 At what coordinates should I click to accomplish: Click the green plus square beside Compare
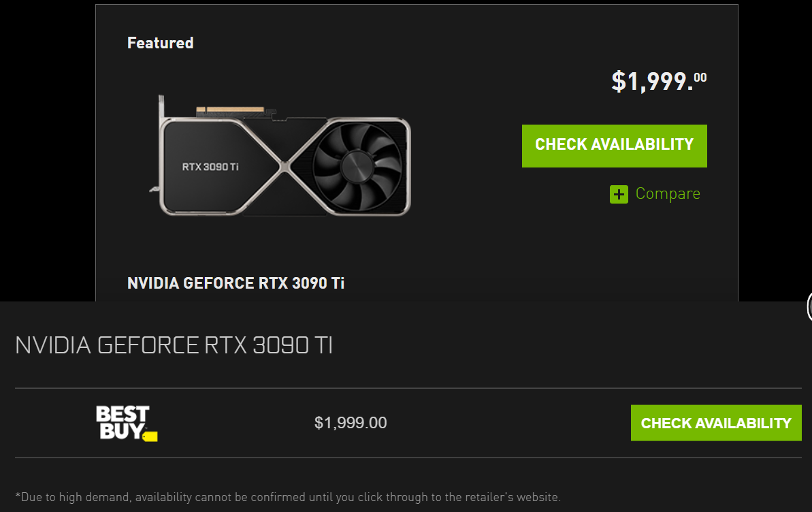(618, 194)
